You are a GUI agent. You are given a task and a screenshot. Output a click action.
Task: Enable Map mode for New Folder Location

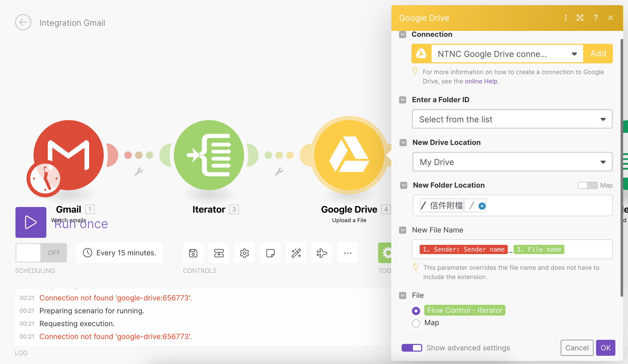[588, 185]
